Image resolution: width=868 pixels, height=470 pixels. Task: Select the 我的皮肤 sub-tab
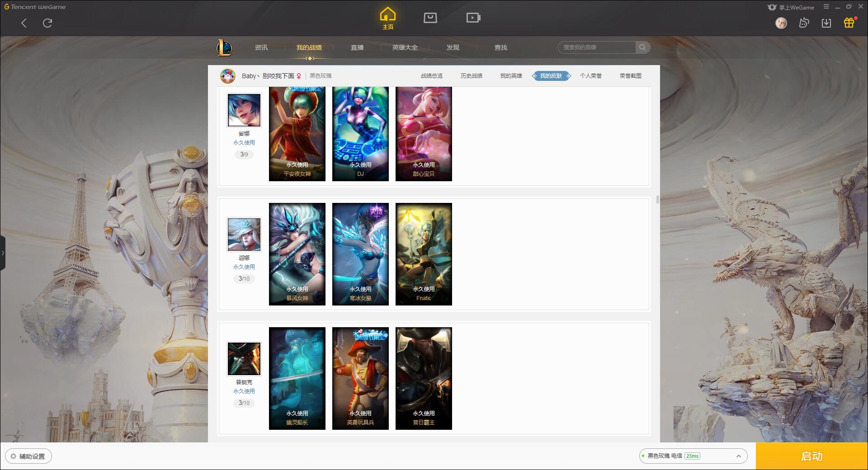551,76
